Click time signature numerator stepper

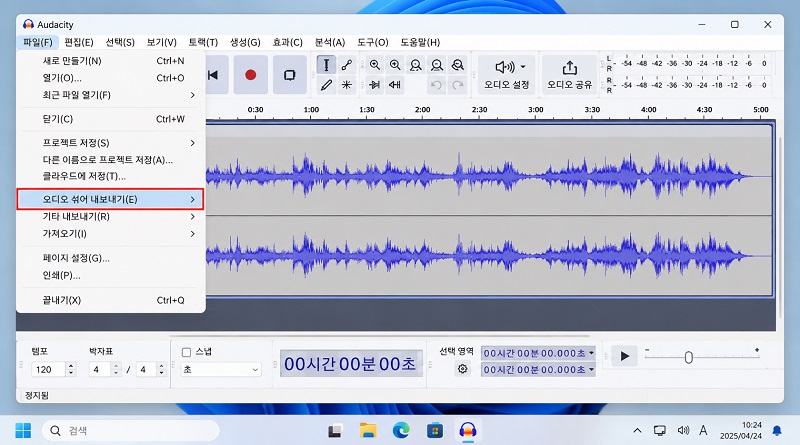click(116, 369)
